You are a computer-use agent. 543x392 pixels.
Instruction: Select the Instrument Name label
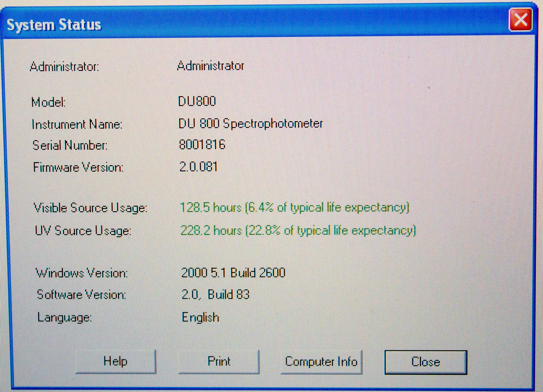click(77, 125)
